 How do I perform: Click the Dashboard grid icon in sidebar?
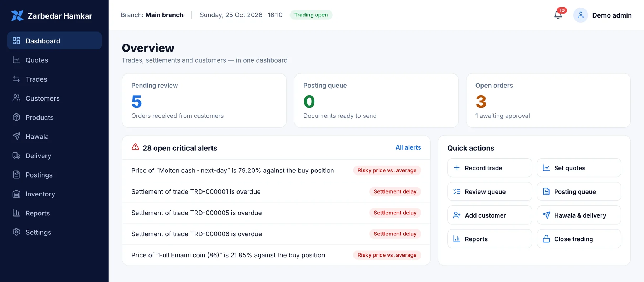[16, 41]
